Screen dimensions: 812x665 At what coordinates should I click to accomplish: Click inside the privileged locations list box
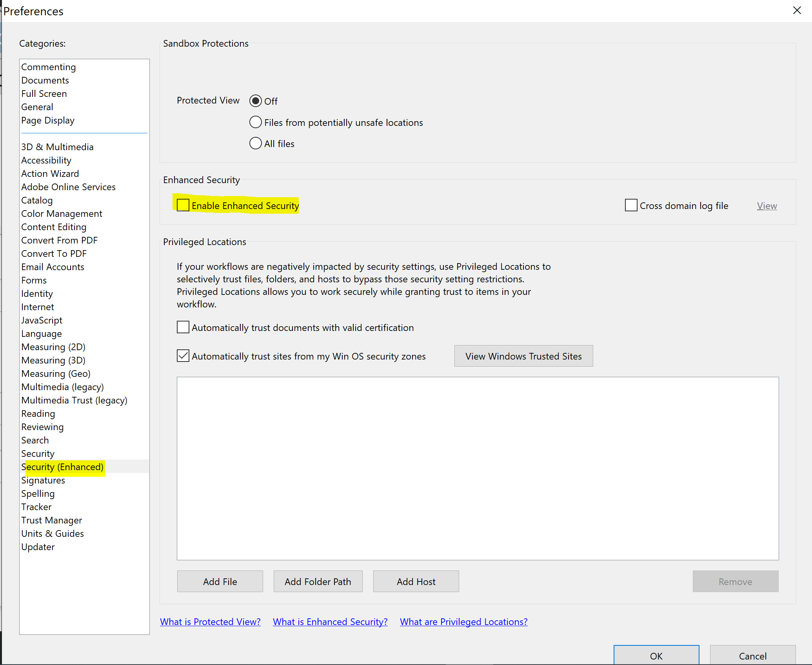[x=477, y=469]
